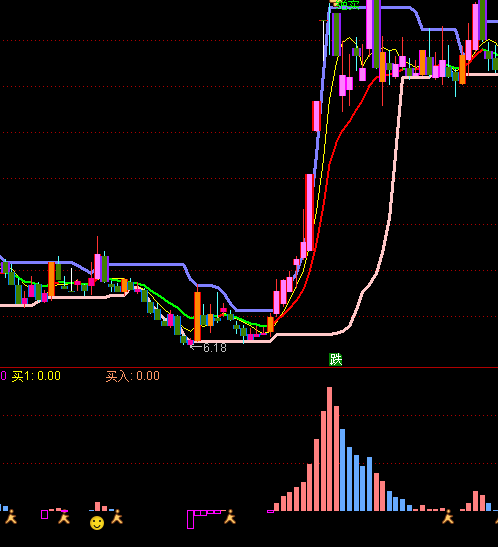Viewport: 498px width, 547px height.
Task: Click the running figure beside the small magenta square
Action: 64,517
